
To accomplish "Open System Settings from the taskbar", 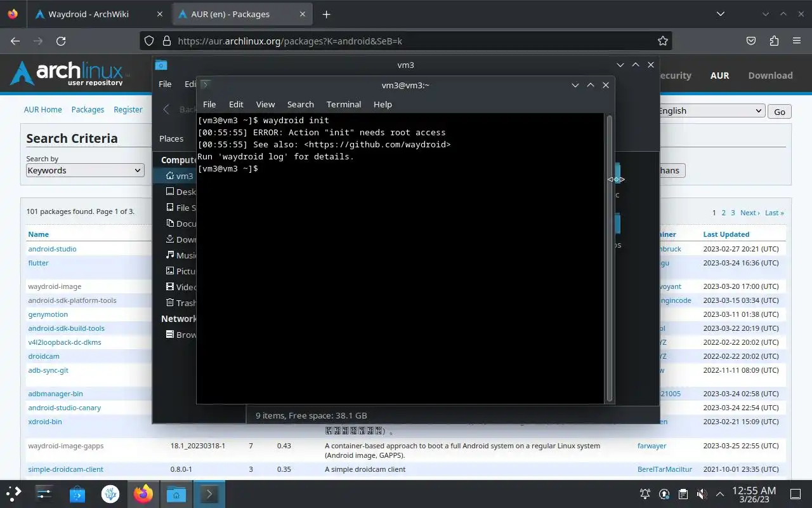I will 44,493.
